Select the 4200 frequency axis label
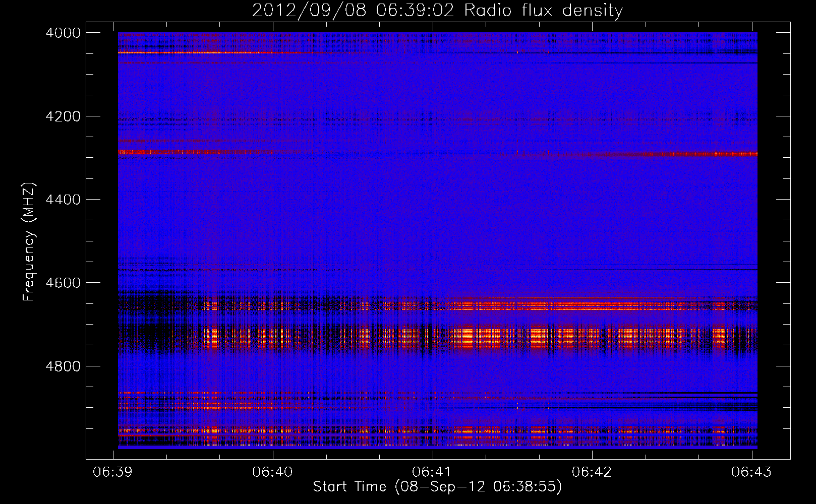Image resolution: width=816 pixels, height=504 pixels. click(63, 116)
